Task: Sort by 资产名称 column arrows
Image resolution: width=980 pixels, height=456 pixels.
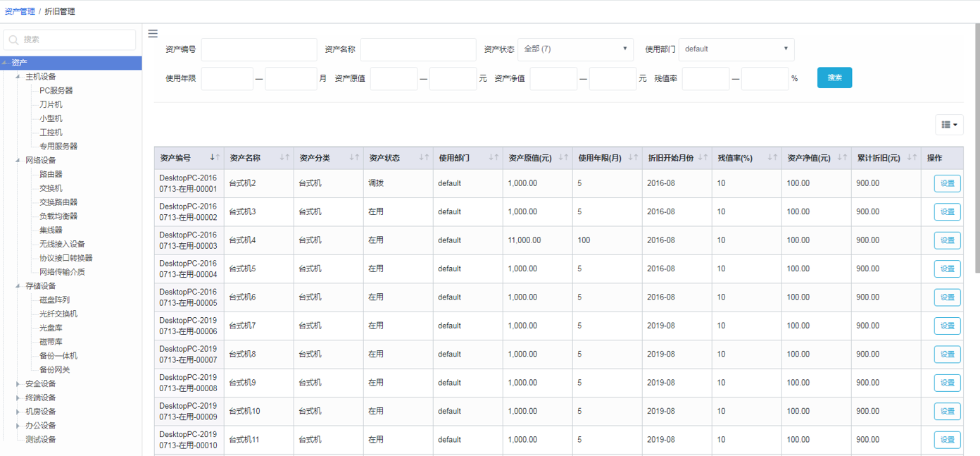Action: [284, 158]
